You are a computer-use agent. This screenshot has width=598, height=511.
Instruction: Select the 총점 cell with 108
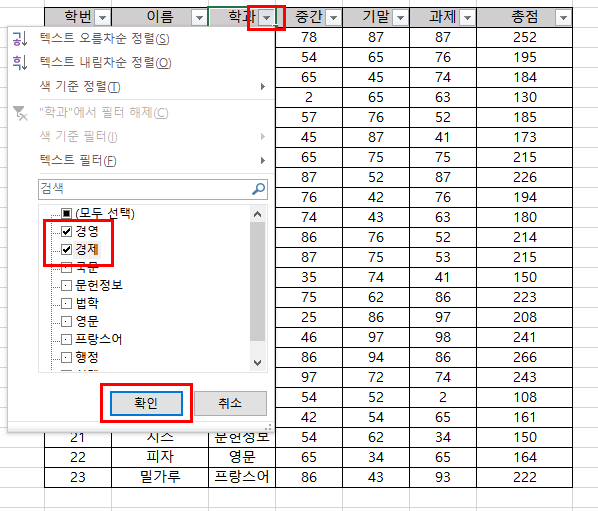524,397
